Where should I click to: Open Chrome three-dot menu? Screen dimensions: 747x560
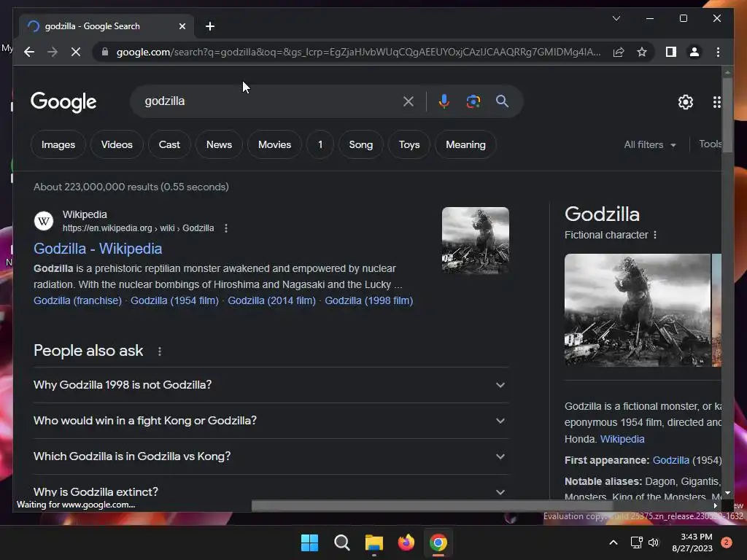(x=718, y=52)
